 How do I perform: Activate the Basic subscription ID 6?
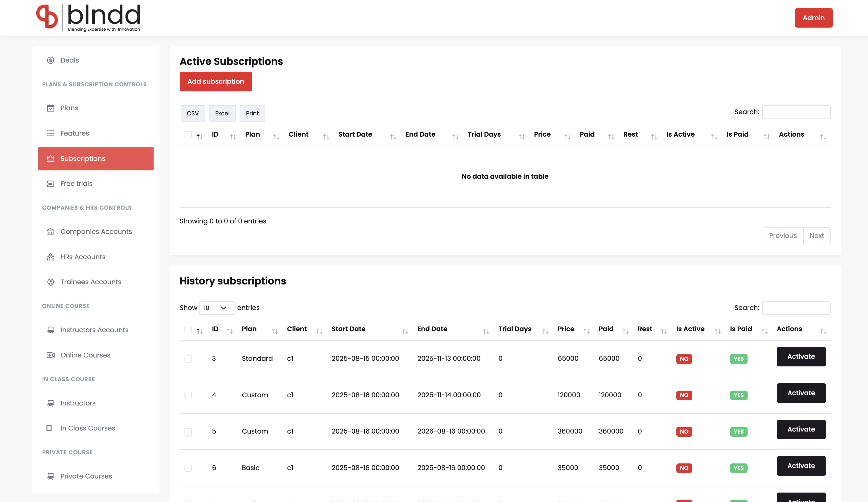[801, 466]
